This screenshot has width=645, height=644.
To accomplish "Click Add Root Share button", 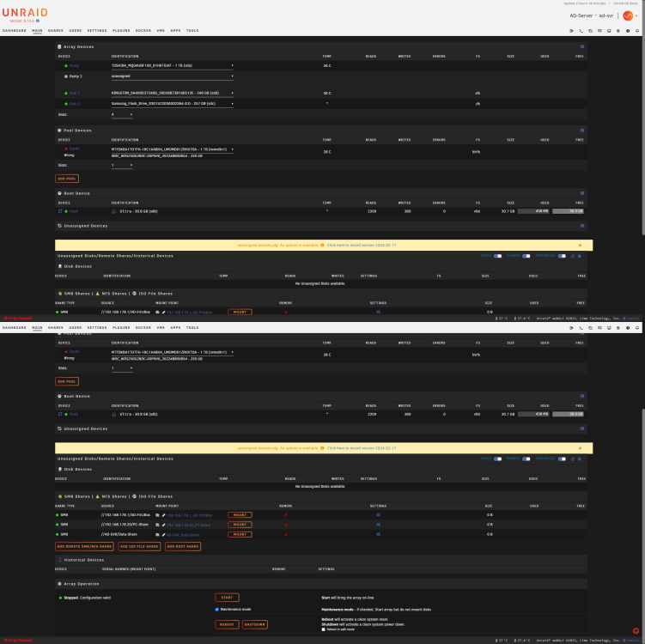I will [183, 546].
